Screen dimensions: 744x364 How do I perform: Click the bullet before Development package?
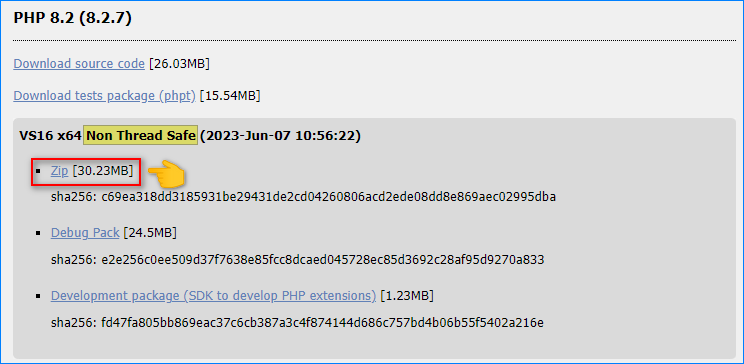(37, 296)
